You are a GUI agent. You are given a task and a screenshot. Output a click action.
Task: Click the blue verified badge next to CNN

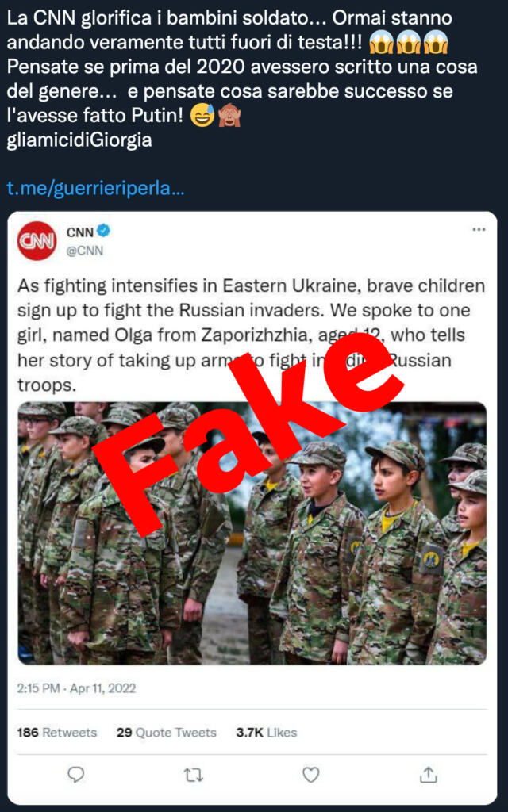(104, 231)
